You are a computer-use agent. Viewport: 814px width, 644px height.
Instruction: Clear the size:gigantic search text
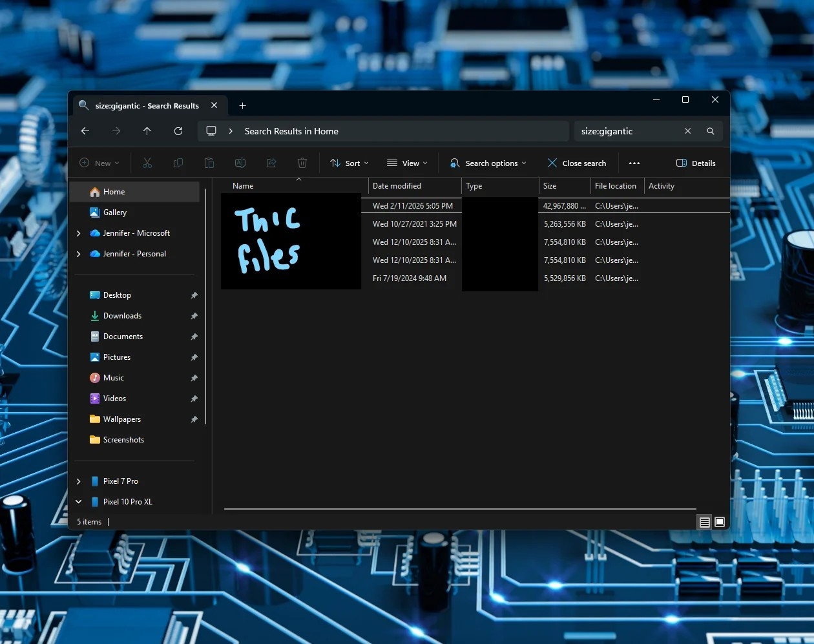coord(687,131)
